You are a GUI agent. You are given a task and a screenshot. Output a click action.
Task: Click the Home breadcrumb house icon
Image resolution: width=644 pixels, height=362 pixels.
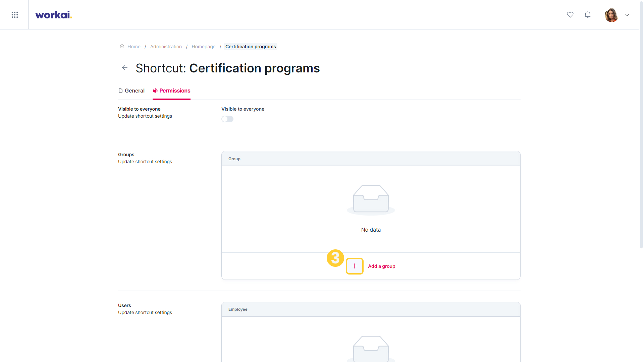(122, 47)
